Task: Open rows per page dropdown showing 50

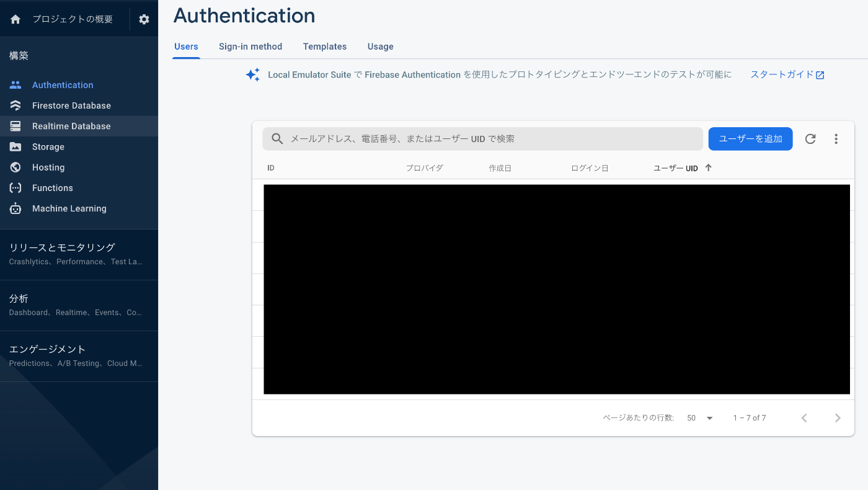Action: pos(700,418)
